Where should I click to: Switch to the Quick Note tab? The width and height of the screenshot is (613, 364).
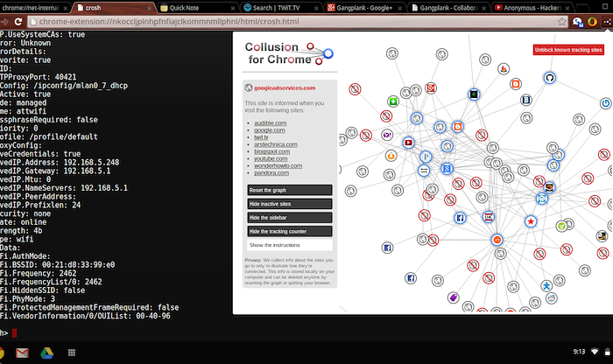[197, 8]
